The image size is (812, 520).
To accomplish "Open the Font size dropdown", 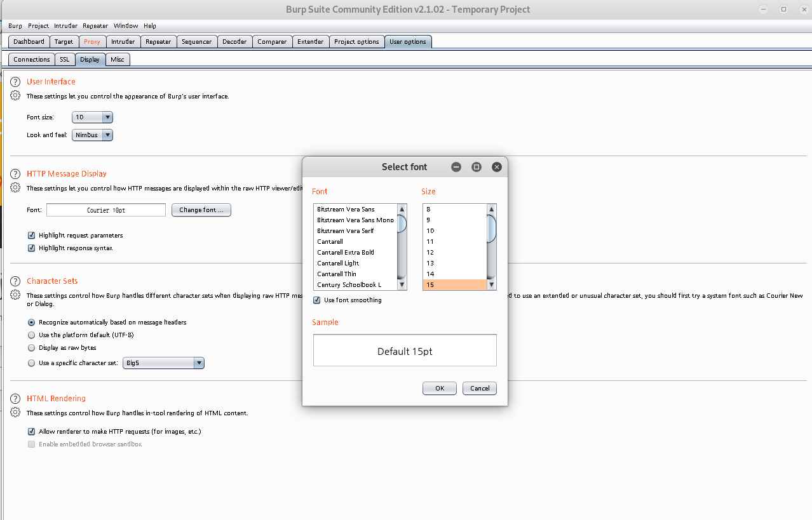I will pos(92,117).
